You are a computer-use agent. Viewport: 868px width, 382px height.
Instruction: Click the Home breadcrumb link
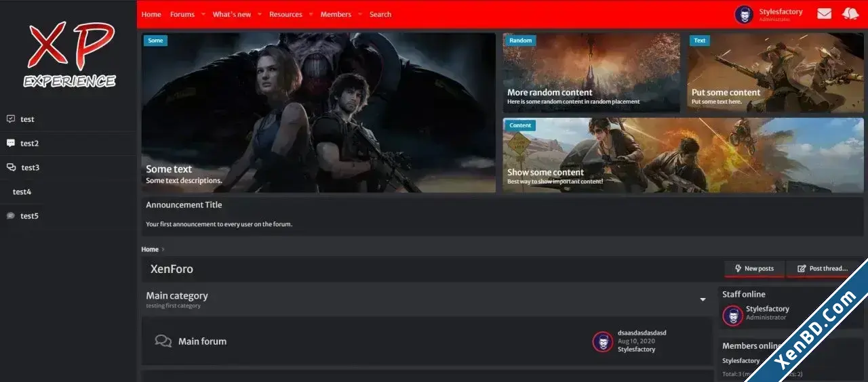click(150, 249)
